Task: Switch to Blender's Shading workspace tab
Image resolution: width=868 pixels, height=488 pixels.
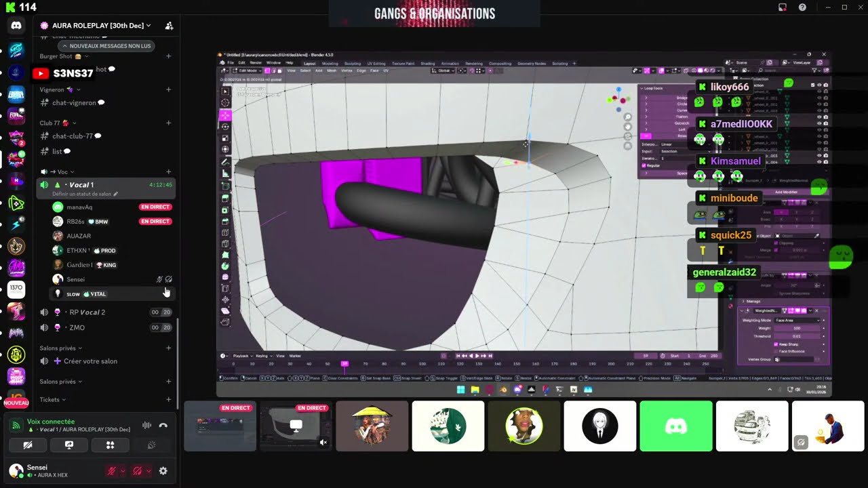Action: [x=427, y=64]
